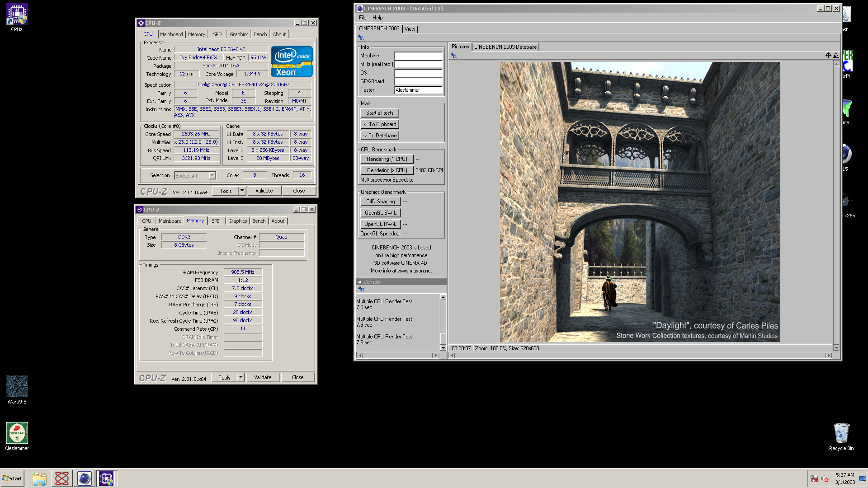Click the Tester field containing Aleslammer
Viewport: 868px width, 488px height.
[418, 90]
